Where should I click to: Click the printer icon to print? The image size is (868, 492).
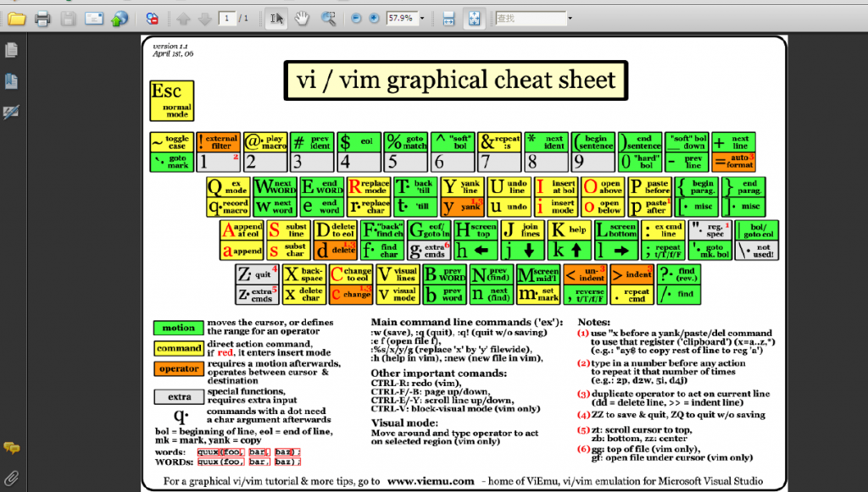pyautogui.click(x=42, y=19)
